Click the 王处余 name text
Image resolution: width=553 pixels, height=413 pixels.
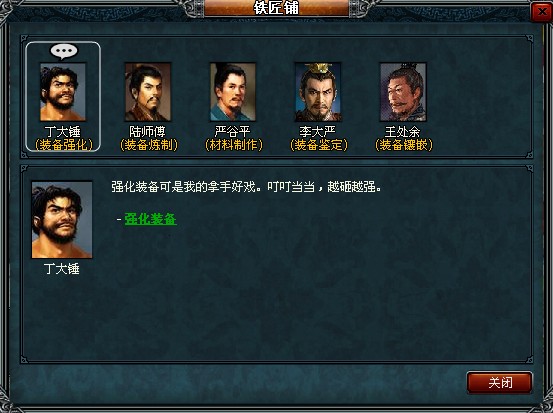[402, 132]
